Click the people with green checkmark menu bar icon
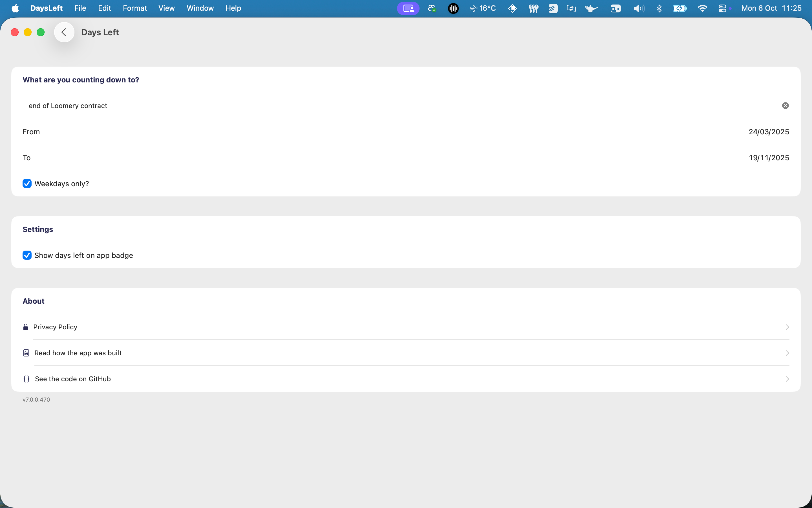 [432, 8]
